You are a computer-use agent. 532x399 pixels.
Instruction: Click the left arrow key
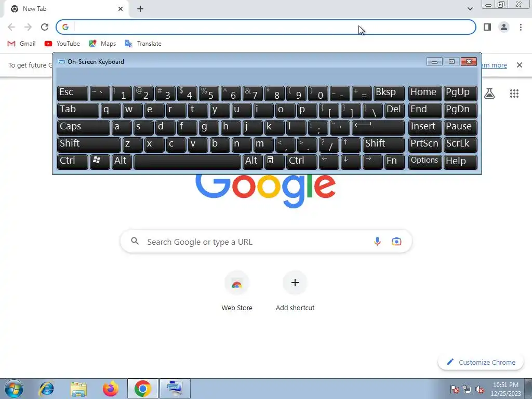tap(329, 162)
